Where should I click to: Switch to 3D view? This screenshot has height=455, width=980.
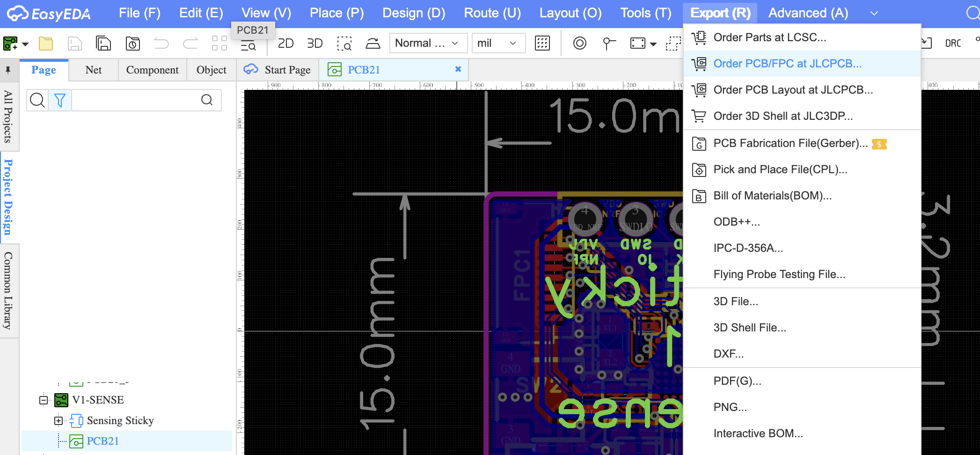315,44
